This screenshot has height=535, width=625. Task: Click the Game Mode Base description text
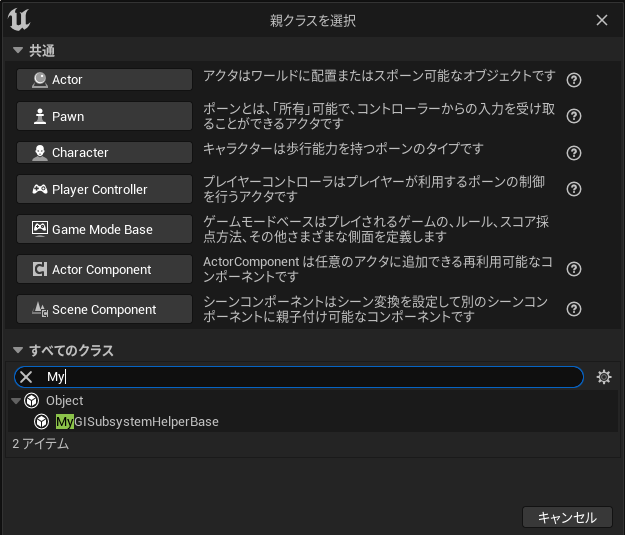[376, 229]
